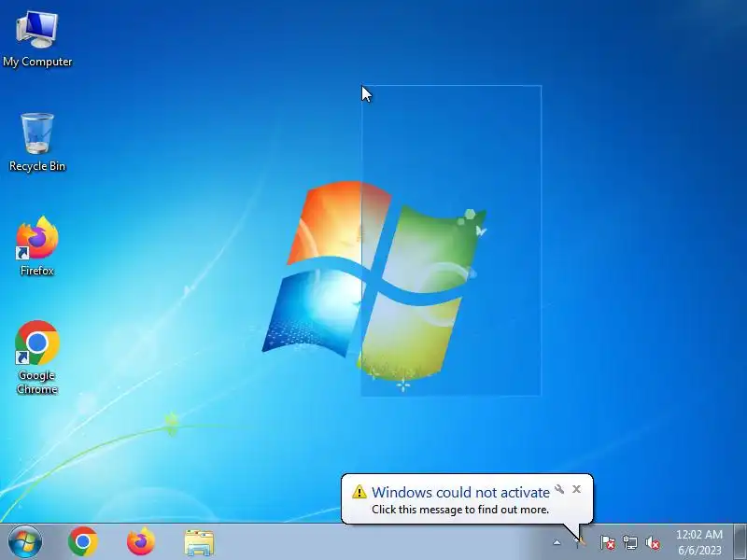The height and width of the screenshot is (560, 747).
Task: Launch Chrome from the taskbar
Action: click(83, 542)
